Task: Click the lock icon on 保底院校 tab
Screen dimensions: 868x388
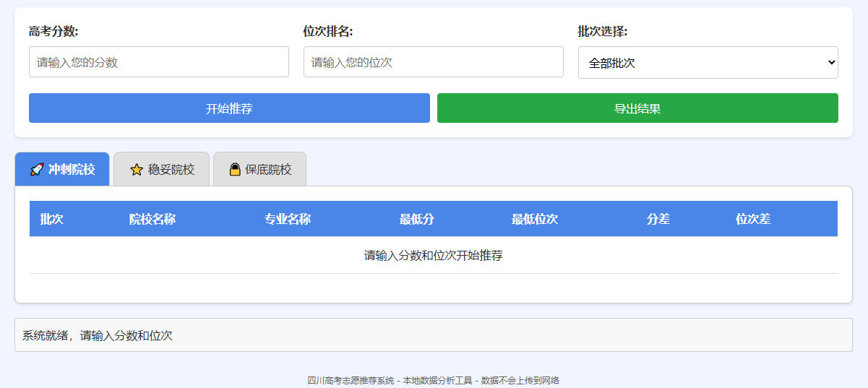Action: (235, 170)
